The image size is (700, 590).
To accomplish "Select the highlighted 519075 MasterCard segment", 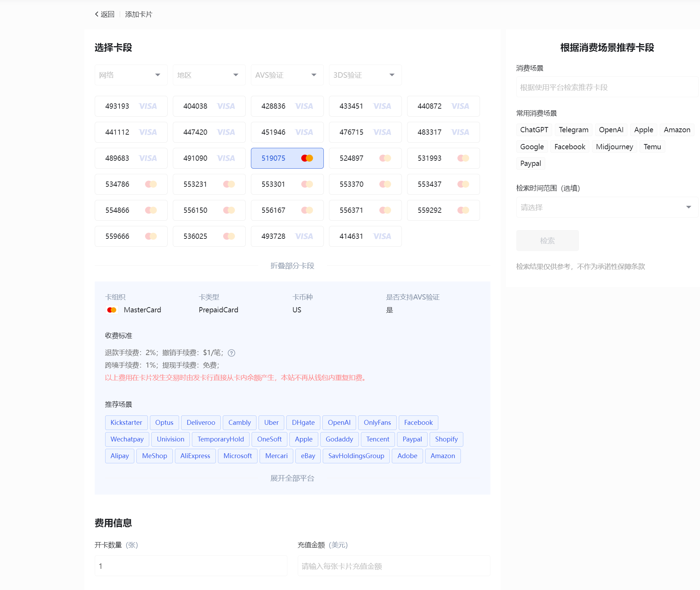I will click(x=287, y=158).
